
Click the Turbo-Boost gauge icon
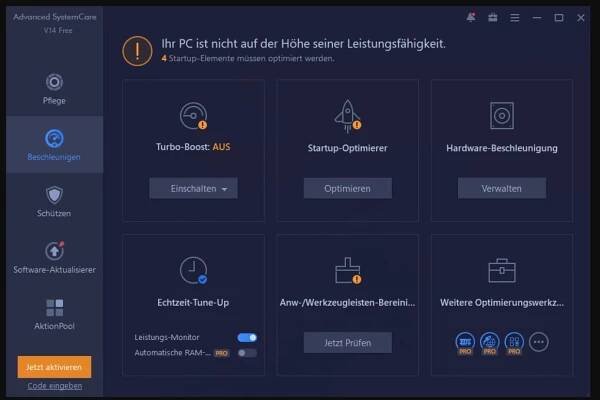point(194,116)
